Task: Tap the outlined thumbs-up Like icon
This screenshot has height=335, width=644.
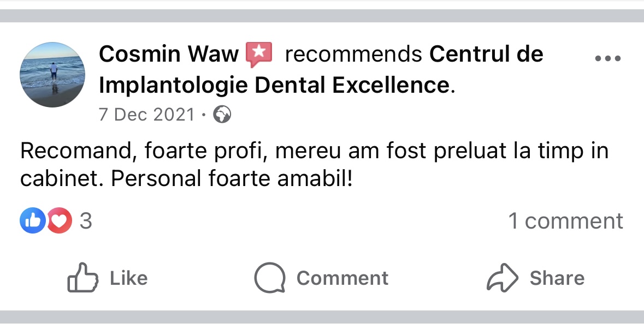Action: pos(82,277)
